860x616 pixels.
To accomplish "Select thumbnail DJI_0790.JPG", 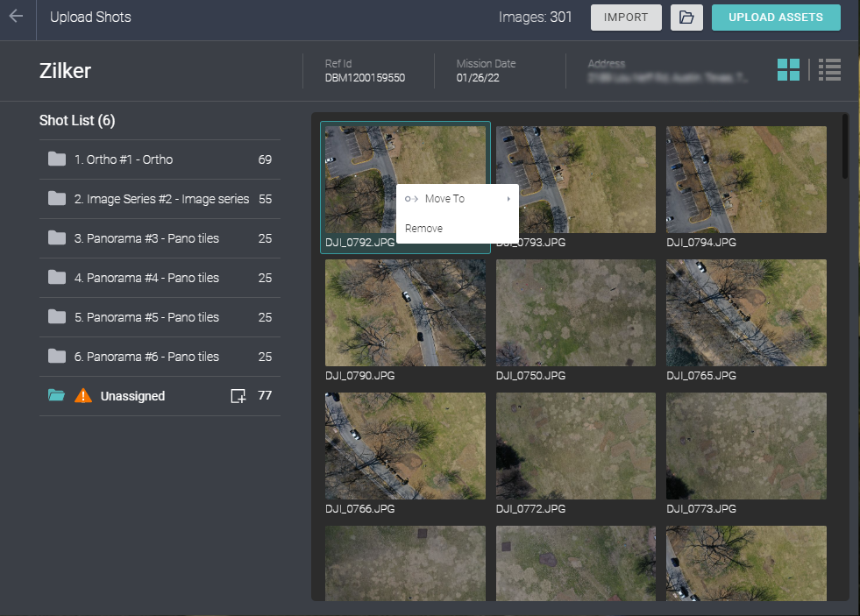I will [405, 313].
